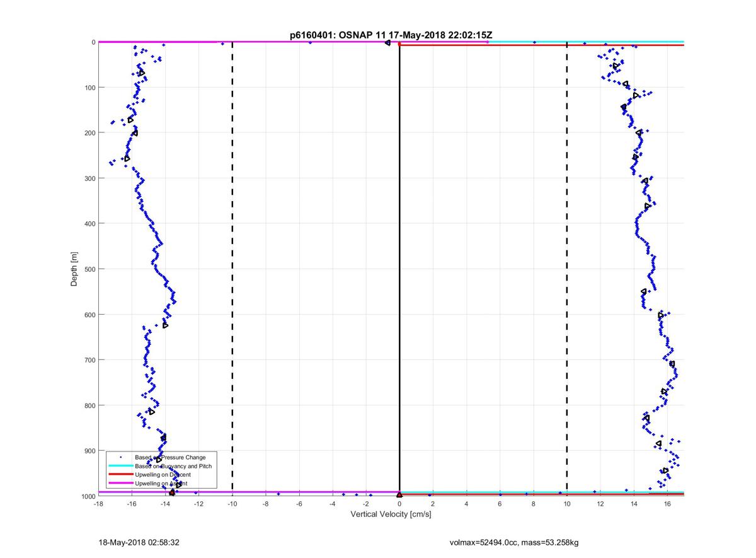Click depth tick label '500'
This screenshot has height=558, width=756.
click(89, 269)
